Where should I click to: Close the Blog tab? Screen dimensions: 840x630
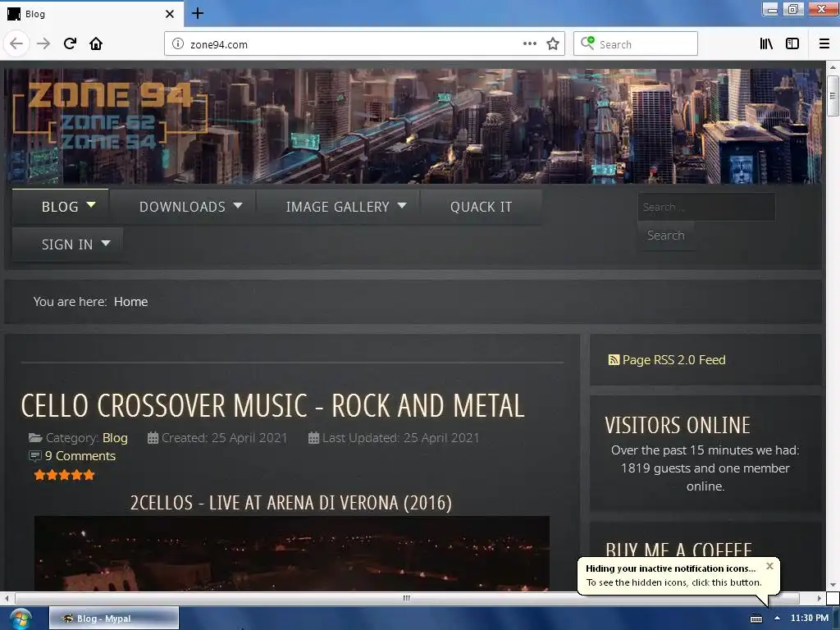[x=170, y=13]
